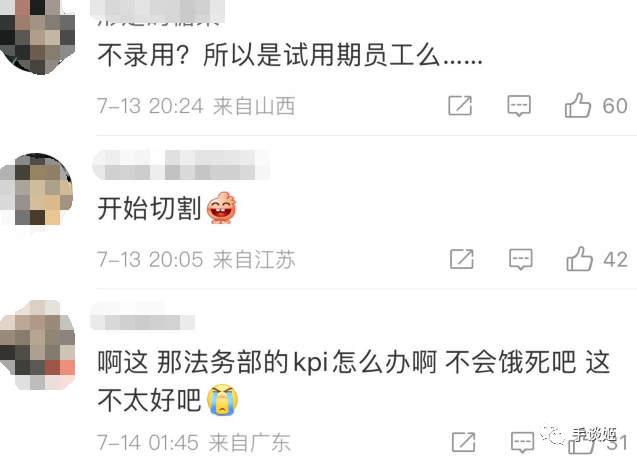Viewport: 637px width, 463px height.
Task: Open blurred username above 法务部 comment
Action: coord(143,316)
